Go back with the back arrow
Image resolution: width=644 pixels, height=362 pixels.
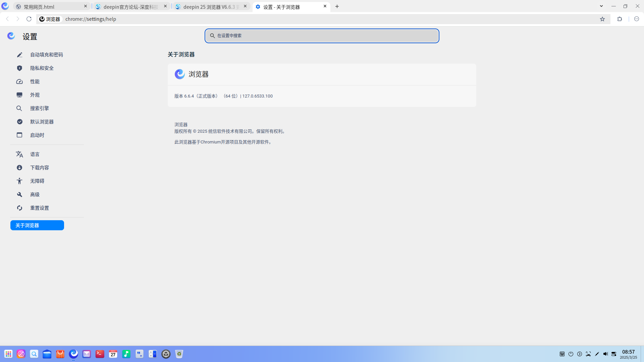coord(7,19)
